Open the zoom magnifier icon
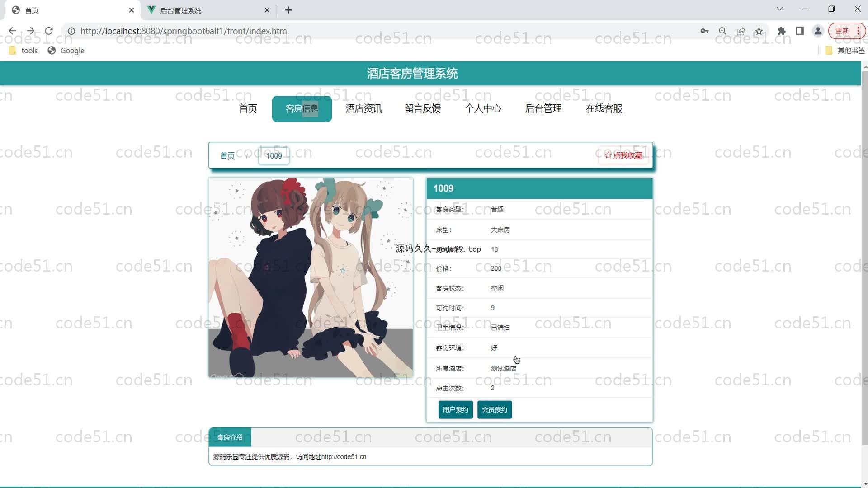The image size is (868, 488). [722, 31]
